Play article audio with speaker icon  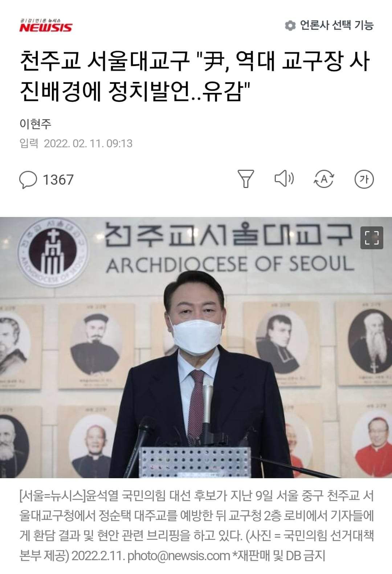284,179
